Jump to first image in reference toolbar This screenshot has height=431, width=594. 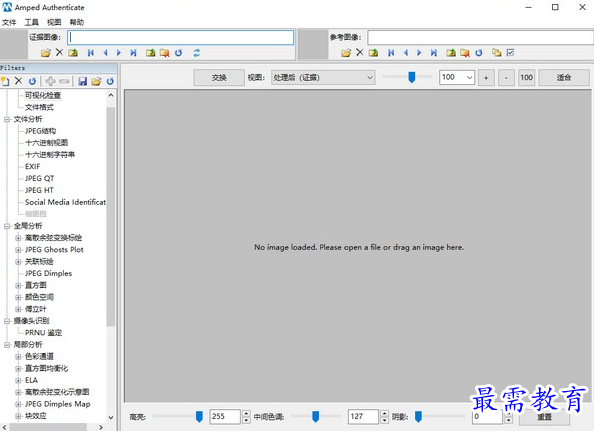click(x=391, y=53)
